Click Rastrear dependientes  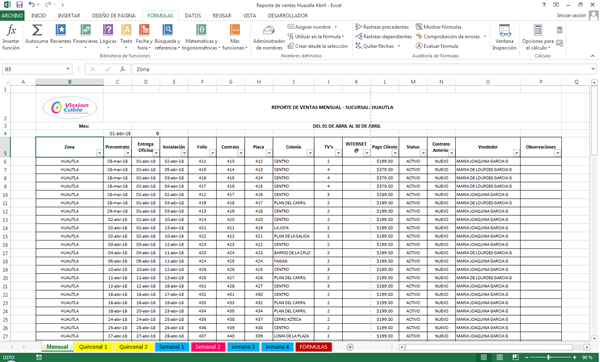point(383,36)
